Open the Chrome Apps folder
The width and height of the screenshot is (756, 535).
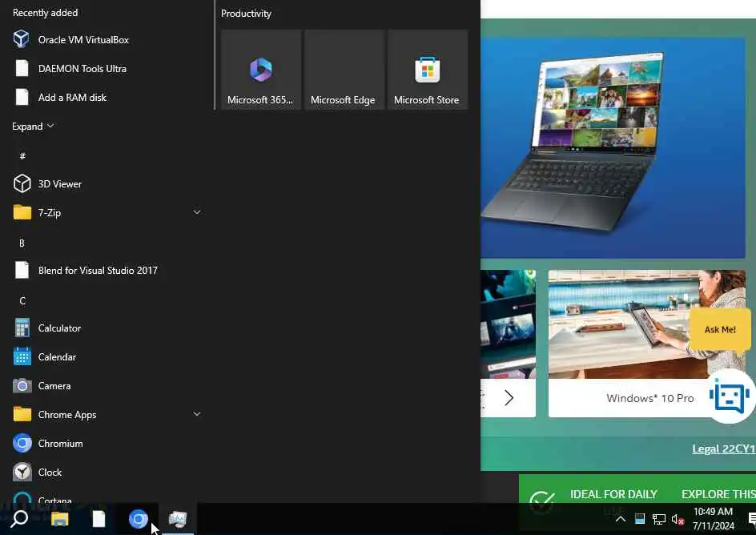pos(107,415)
